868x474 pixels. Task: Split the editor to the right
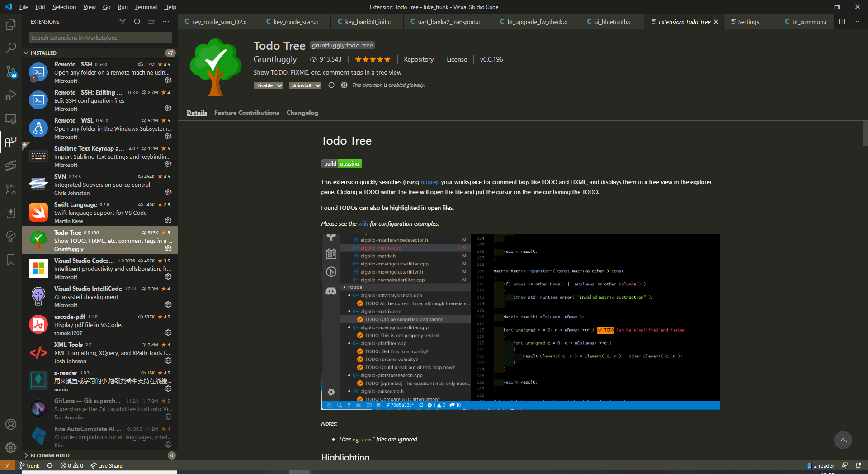(x=842, y=21)
